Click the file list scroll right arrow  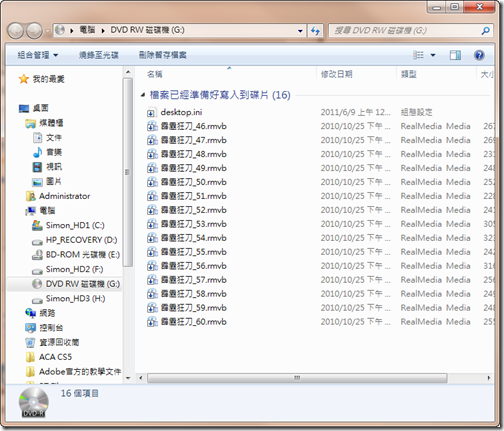pos(489,378)
